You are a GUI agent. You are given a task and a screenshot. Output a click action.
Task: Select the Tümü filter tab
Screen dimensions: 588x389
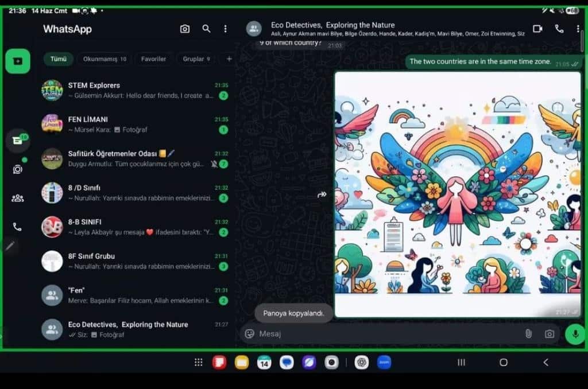click(x=58, y=59)
